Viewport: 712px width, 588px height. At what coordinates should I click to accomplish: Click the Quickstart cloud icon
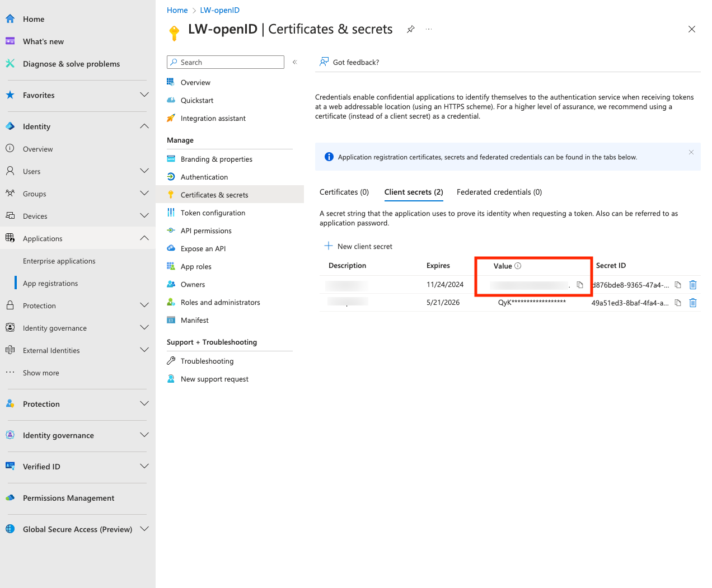pyautogui.click(x=171, y=100)
